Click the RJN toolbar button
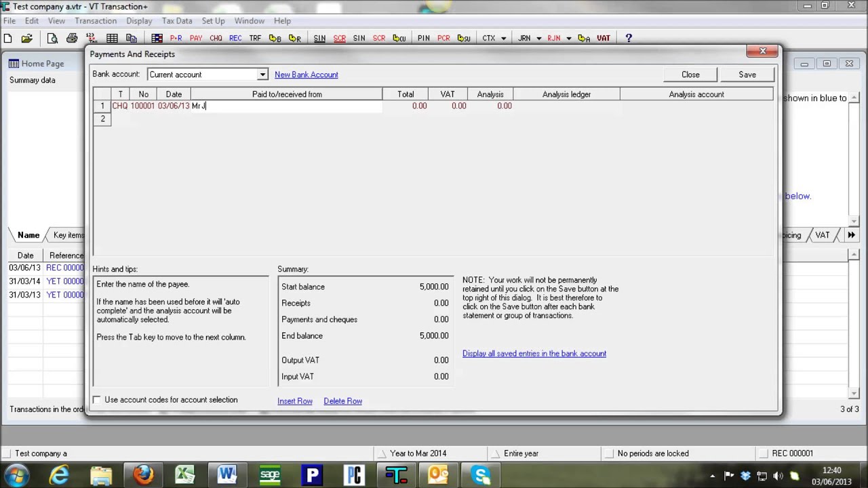The image size is (868, 488). click(x=554, y=39)
